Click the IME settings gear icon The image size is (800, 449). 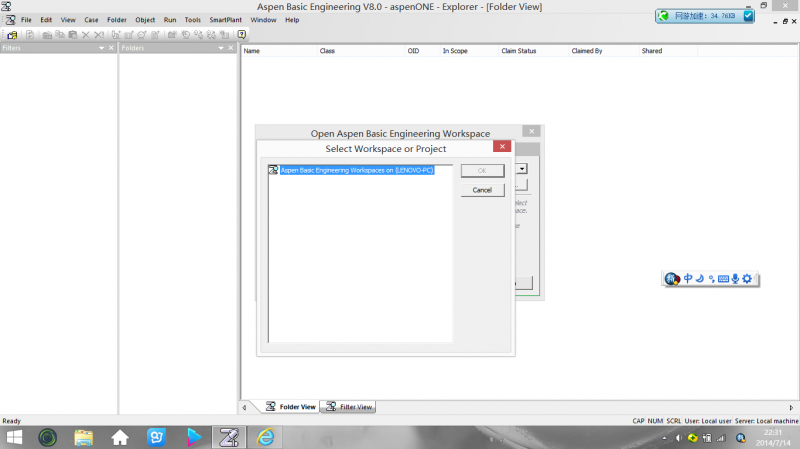(747, 279)
